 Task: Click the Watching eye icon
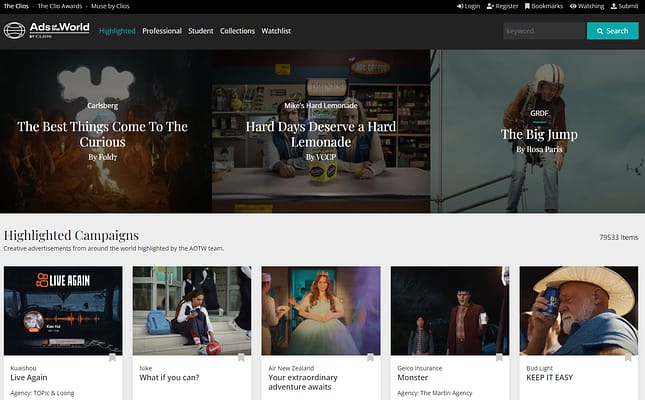573,6
